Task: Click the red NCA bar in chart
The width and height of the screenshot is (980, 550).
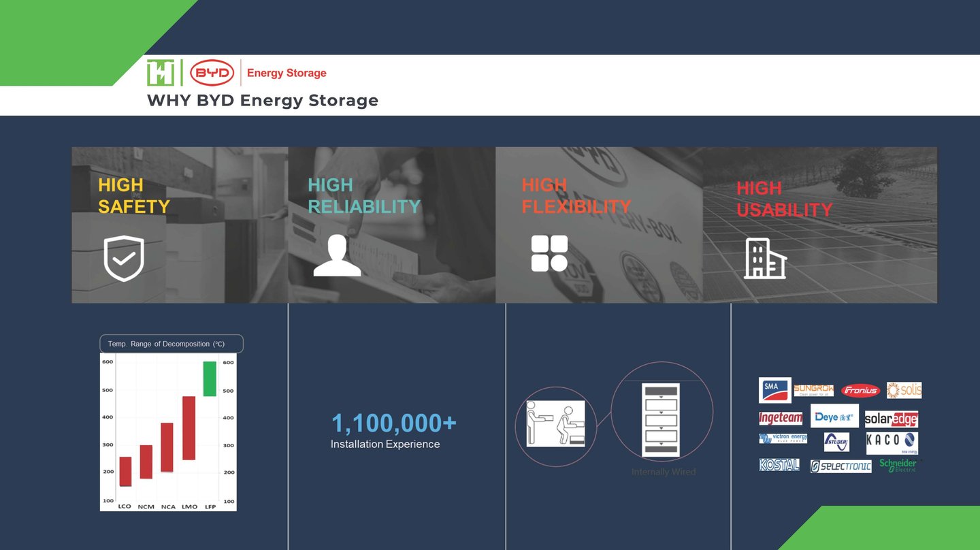Action: 167,447
